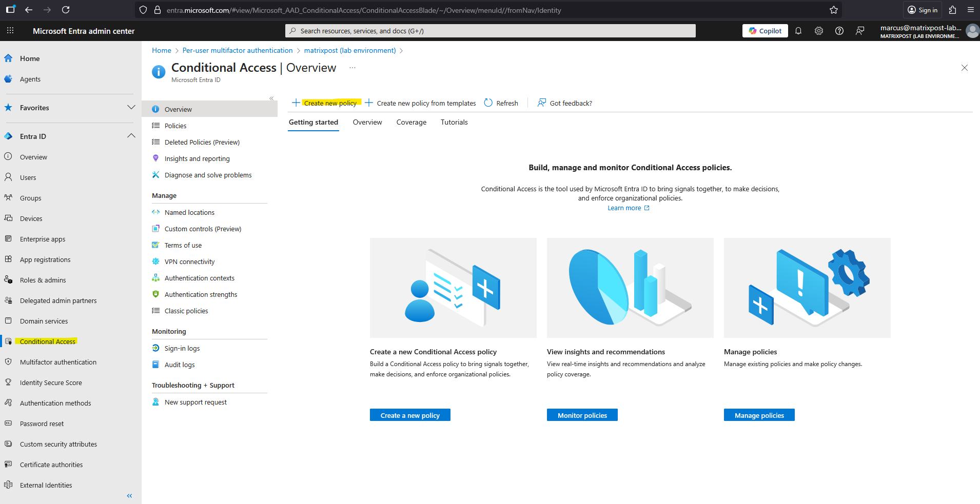The image size is (980, 504).
Task: Open matrixpost (lab environment) breadcrumb
Action: click(350, 50)
